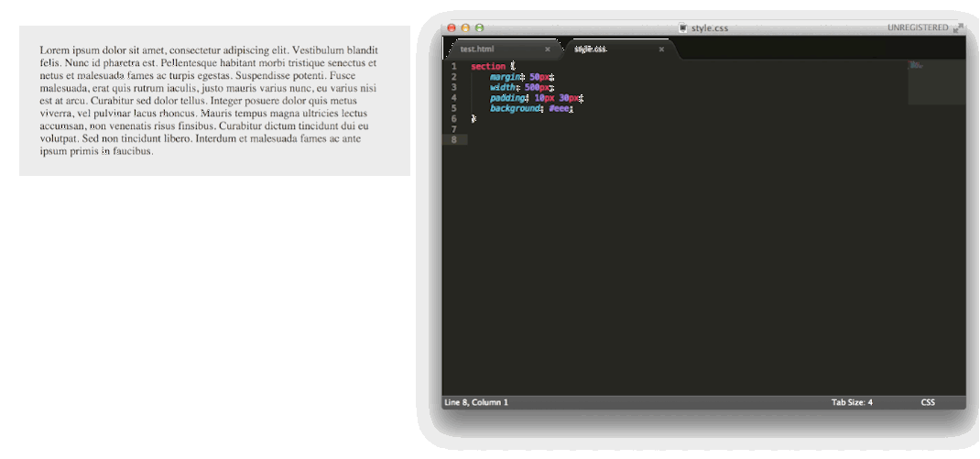Screen dimensions: 980x459
Task: Click line number 2 in the gutter
Action: 453,77
